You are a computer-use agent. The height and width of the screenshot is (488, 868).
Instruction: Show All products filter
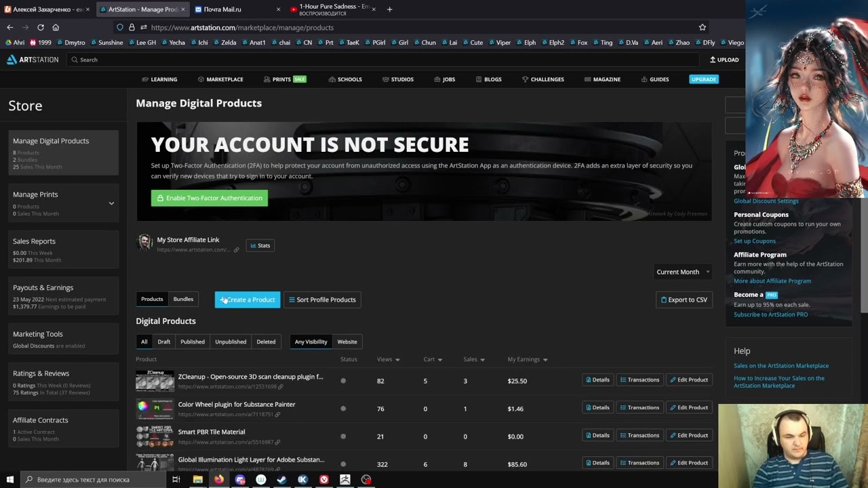tap(144, 342)
